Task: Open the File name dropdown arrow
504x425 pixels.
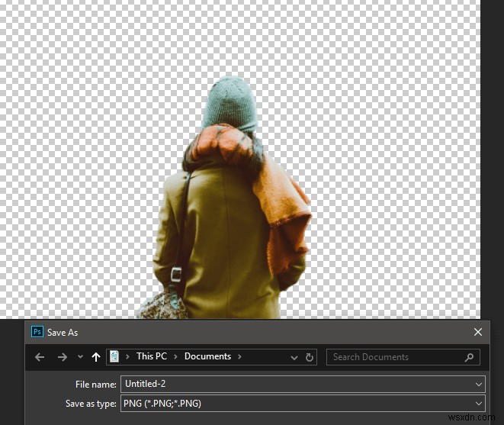Action: click(479, 385)
